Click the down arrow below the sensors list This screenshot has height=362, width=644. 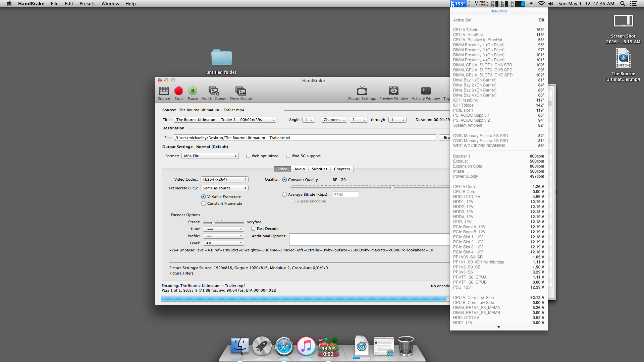pos(498,327)
